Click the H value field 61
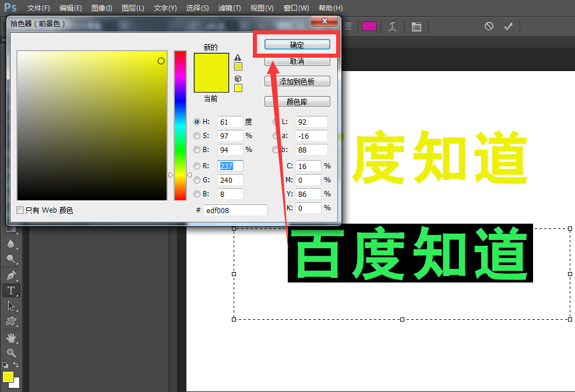This screenshot has height=392, width=575. tap(230, 122)
